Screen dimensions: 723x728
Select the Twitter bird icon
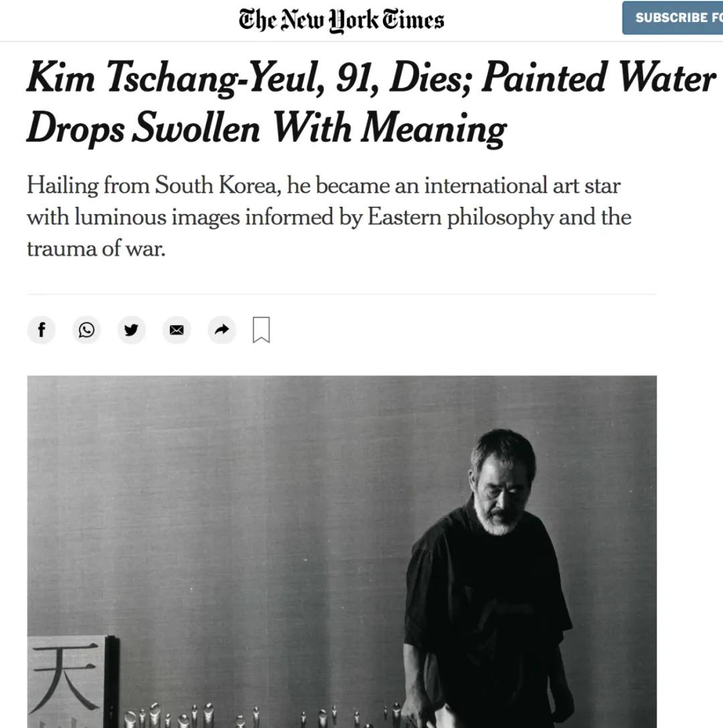pos(131,330)
